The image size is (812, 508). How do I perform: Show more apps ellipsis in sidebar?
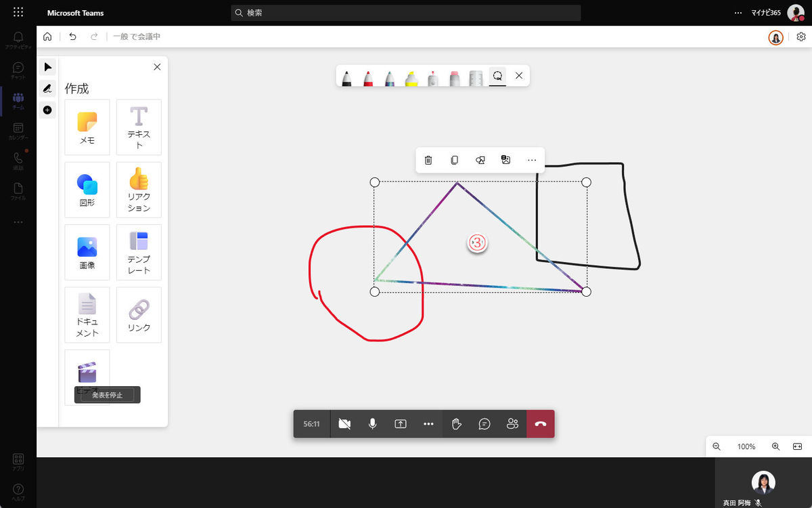(18, 221)
